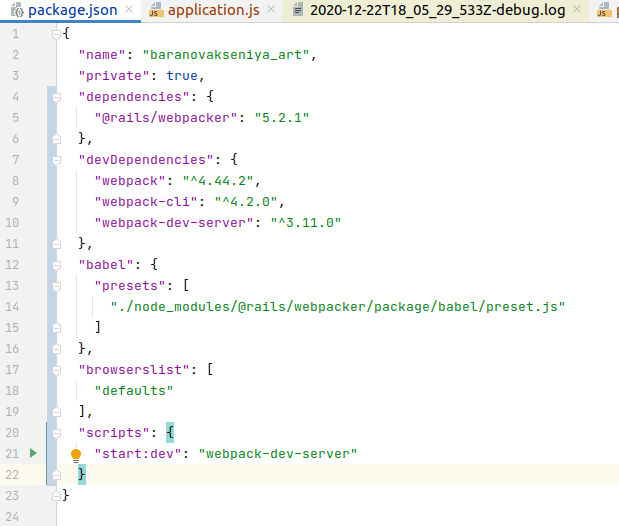This screenshot has height=526, width=619.
Task: Close the debug.log tab
Action: pyautogui.click(x=577, y=9)
